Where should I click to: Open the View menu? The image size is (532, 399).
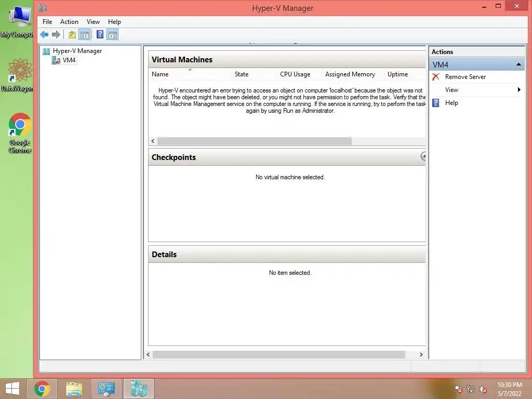point(93,22)
